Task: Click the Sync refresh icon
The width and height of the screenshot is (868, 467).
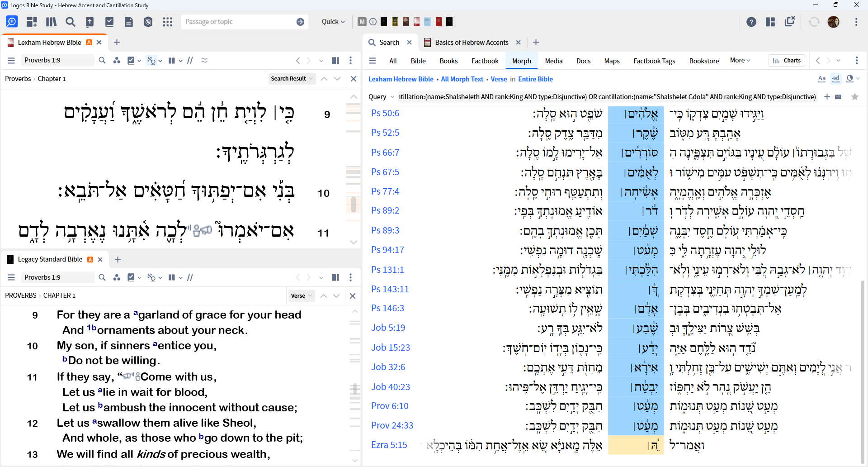Action: (814, 22)
